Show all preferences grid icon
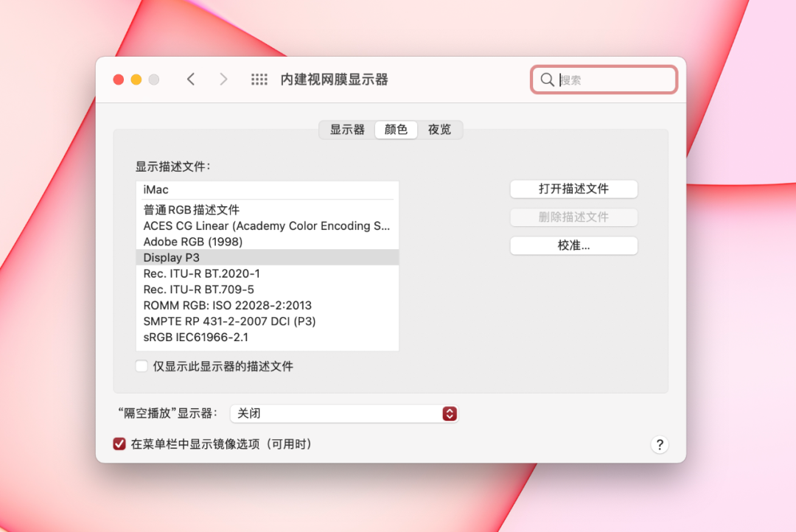This screenshot has height=532, width=796. (x=259, y=79)
